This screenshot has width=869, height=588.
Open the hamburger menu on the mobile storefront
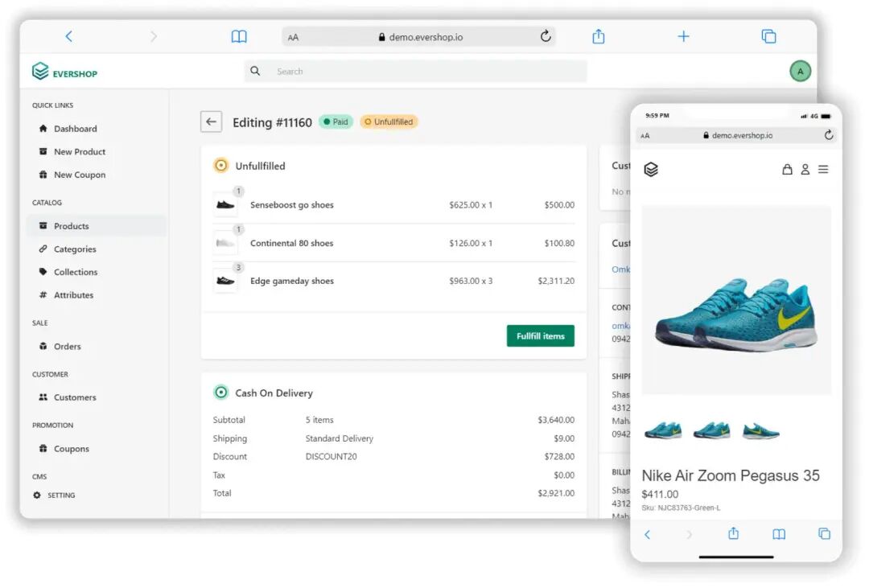824,170
